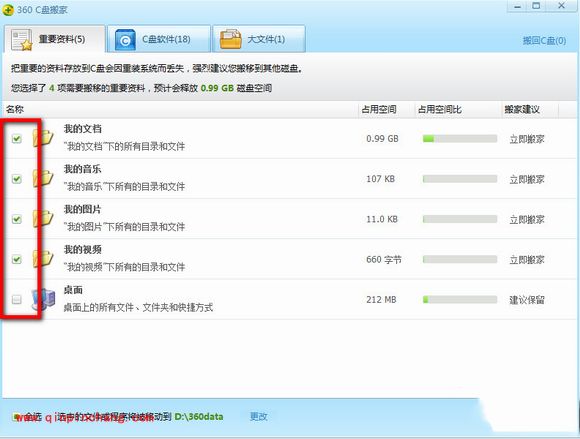Maximize the 360 C盘搬家 window
The height and width of the screenshot is (439, 580).
(536, 6)
